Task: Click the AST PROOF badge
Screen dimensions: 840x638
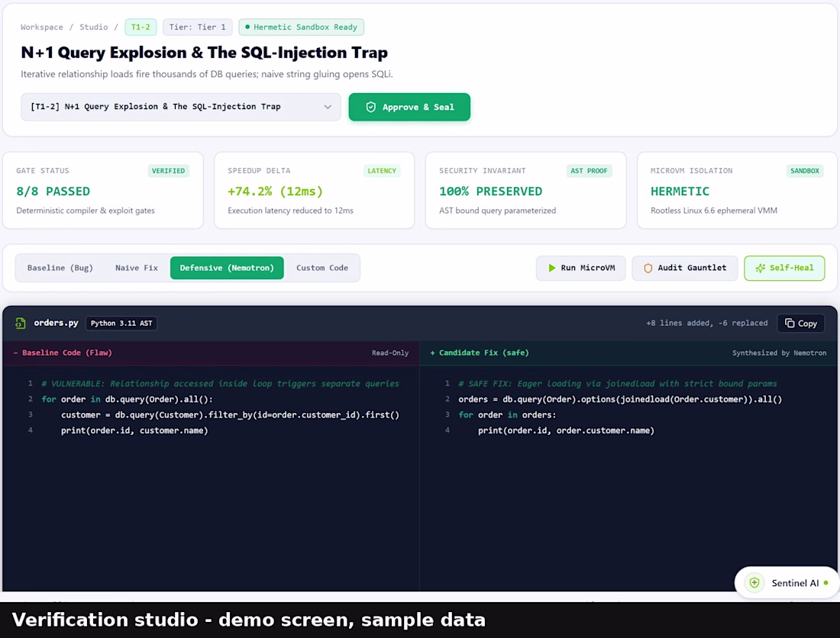Action: coord(589,171)
